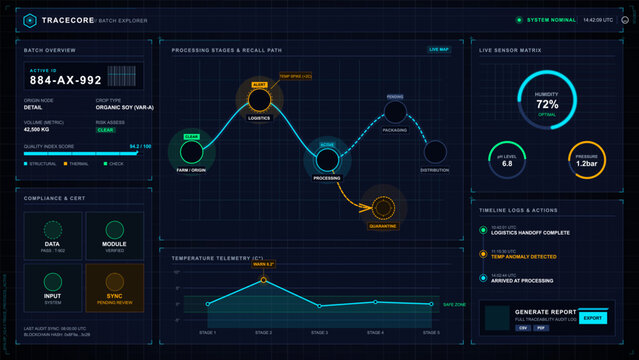Screen dimensions: 639x360
Task: Click the batch barcode graphic
Action: (121, 76)
